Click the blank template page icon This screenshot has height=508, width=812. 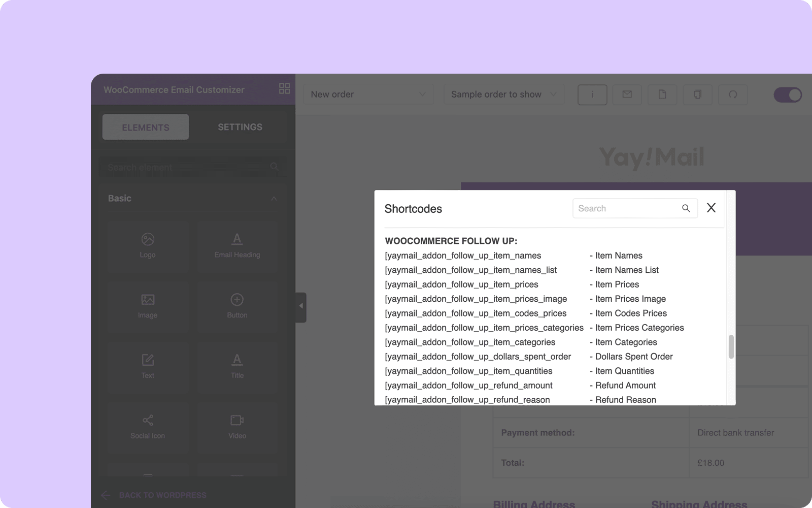click(x=662, y=94)
